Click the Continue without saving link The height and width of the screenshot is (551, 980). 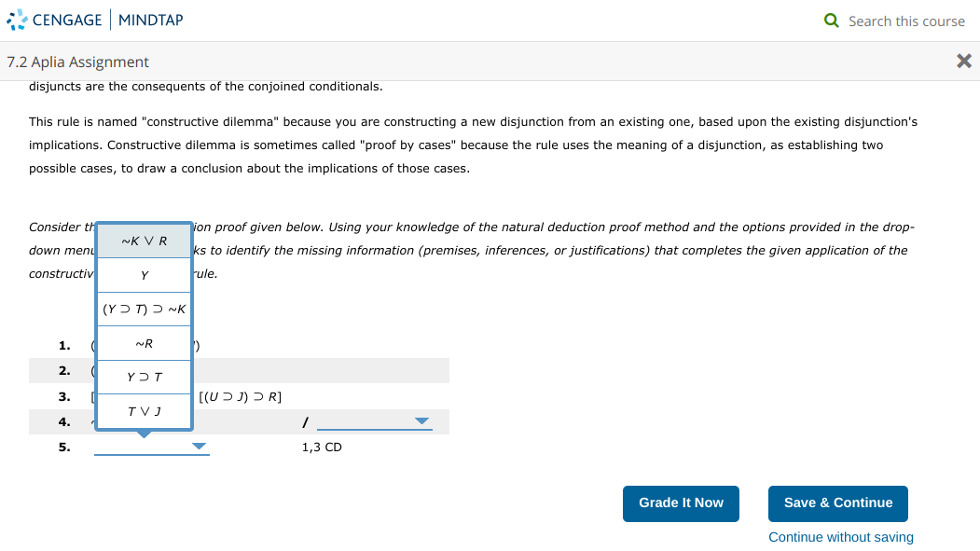pos(840,537)
